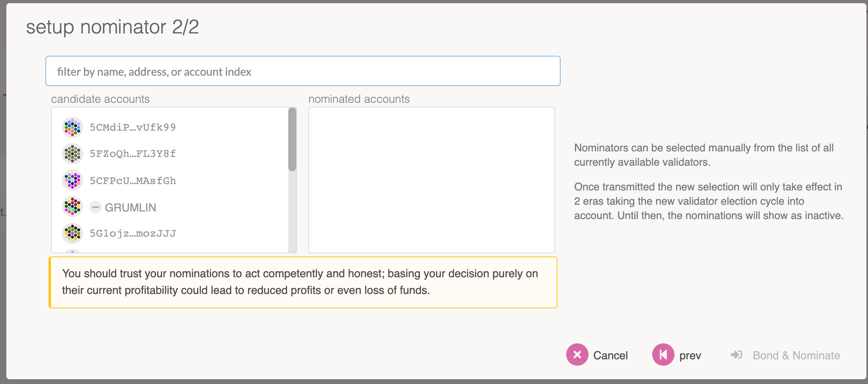Click inside the empty nominated accounts box
The image size is (868, 384).
tap(431, 180)
